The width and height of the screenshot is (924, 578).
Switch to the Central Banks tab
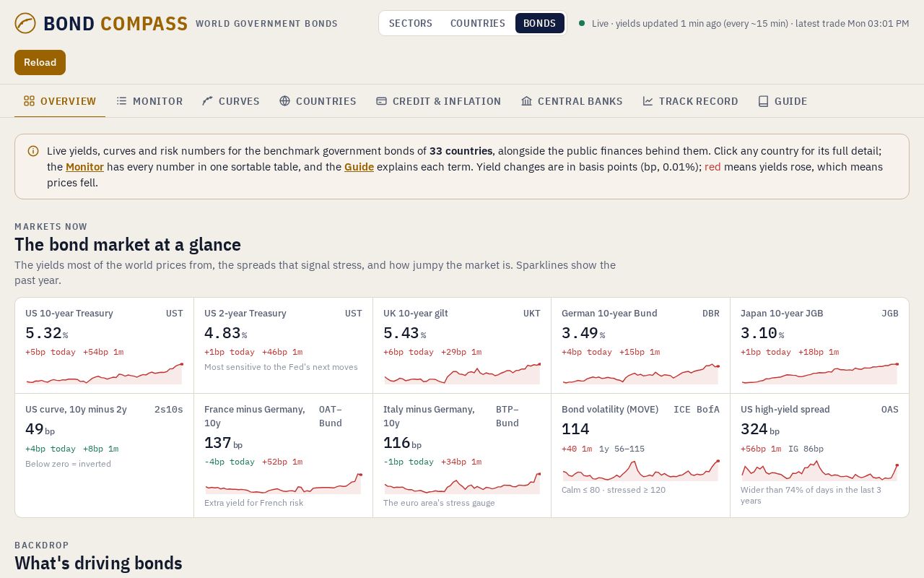(572, 101)
